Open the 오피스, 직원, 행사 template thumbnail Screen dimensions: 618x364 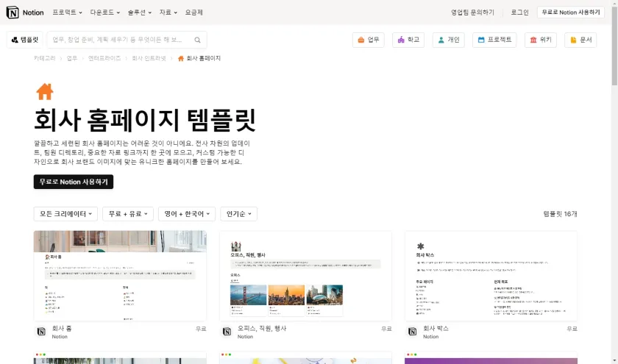coord(306,276)
